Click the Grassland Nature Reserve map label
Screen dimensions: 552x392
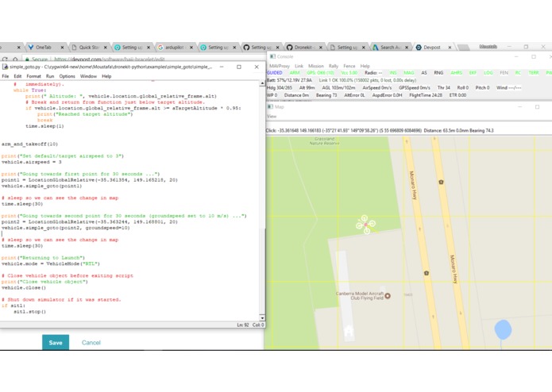pyautogui.click(x=324, y=141)
